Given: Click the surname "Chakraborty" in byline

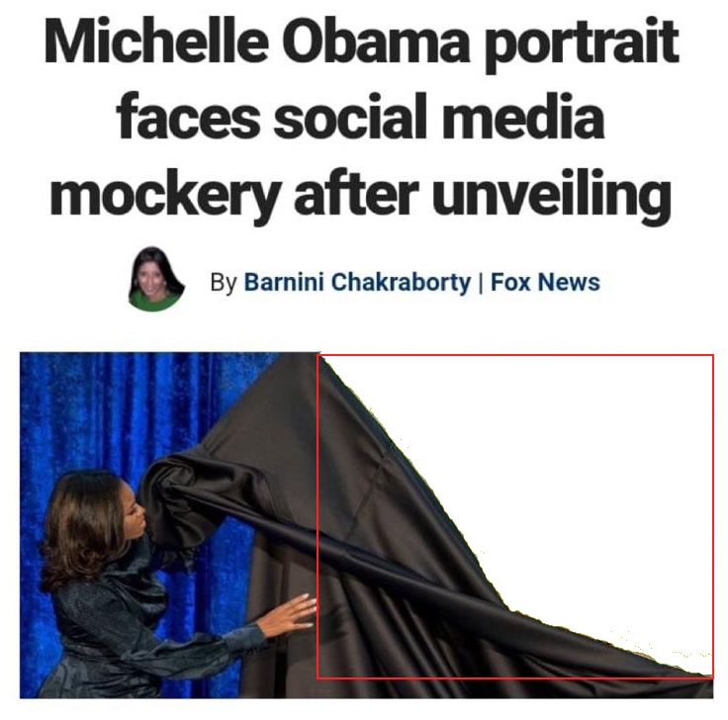Looking at the screenshot, I should [x=401, y=282].
